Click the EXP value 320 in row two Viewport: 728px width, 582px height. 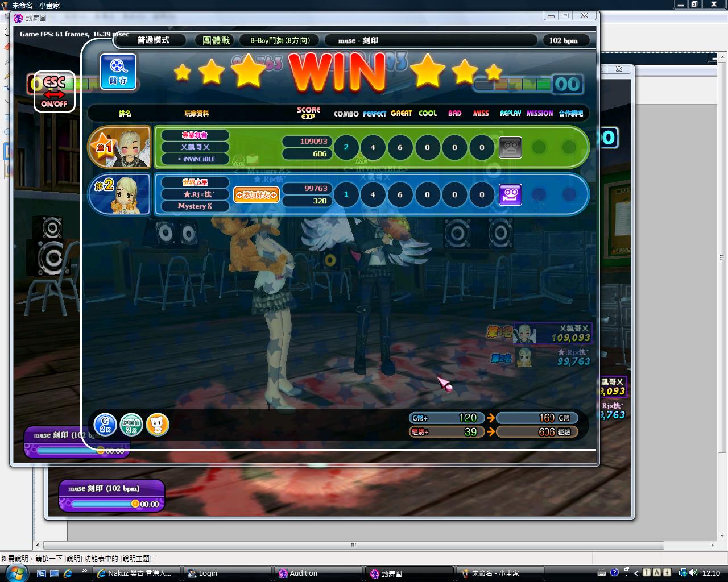click(x=307, y=201)
